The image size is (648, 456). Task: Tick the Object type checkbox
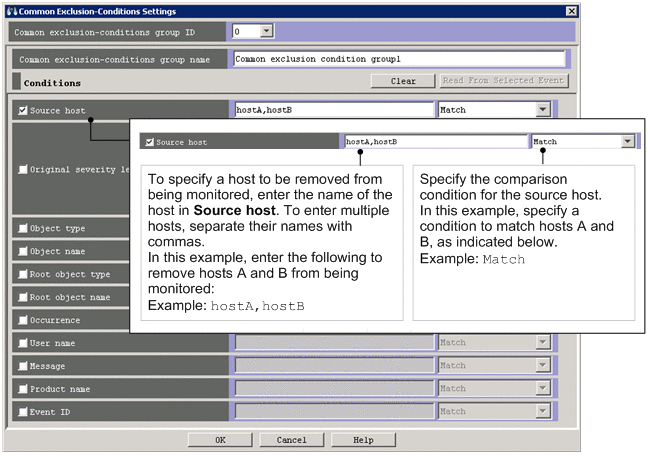point(23,228)
